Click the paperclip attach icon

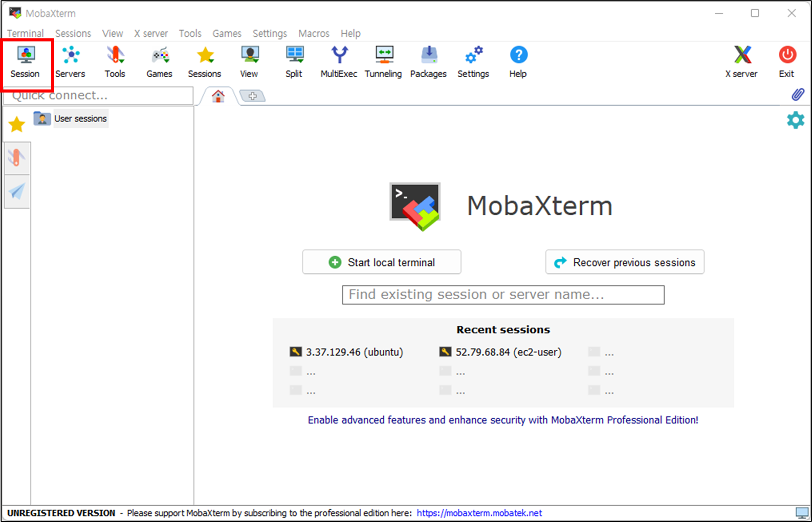[x=798, y=95]
